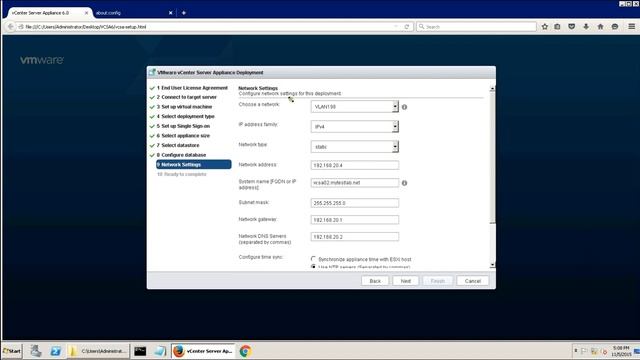The height and width of the screenshot is (360, 640).
Task: Select step 9 Network Settings
Action: point(193,164)
